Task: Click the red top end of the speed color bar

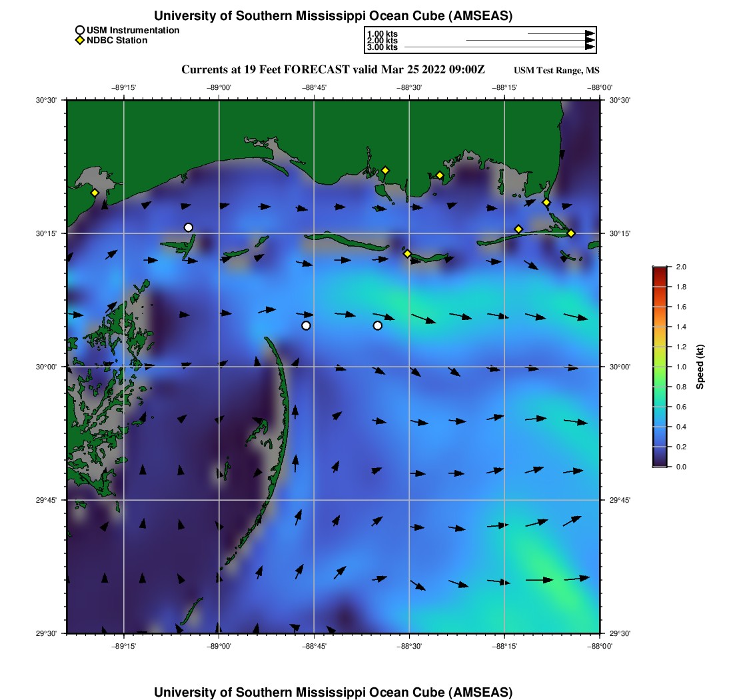Action: pyautogui.click(x=660, y=270)
